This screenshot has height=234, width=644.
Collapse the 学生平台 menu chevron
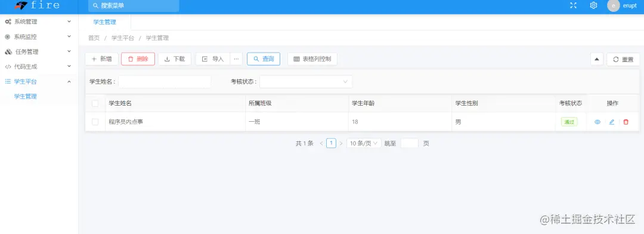pyautogui.click(x=69, y=81)
